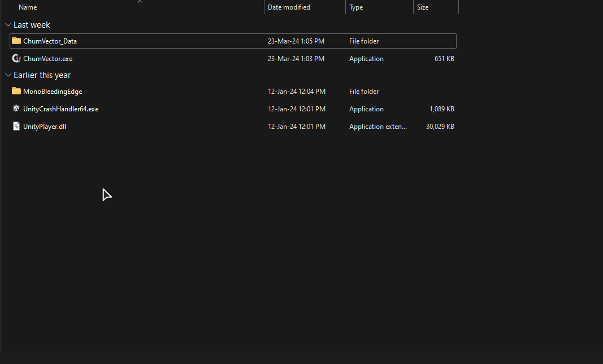This screenshot has width=603, height=364.
Task: Click the 651 KB size value
Action: 444,58
